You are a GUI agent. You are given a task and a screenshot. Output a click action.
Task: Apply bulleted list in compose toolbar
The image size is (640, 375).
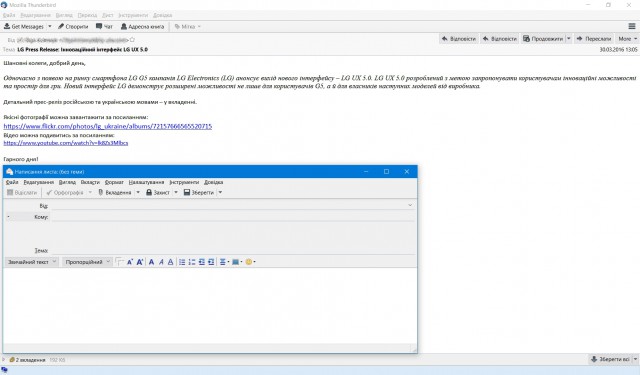182,262
